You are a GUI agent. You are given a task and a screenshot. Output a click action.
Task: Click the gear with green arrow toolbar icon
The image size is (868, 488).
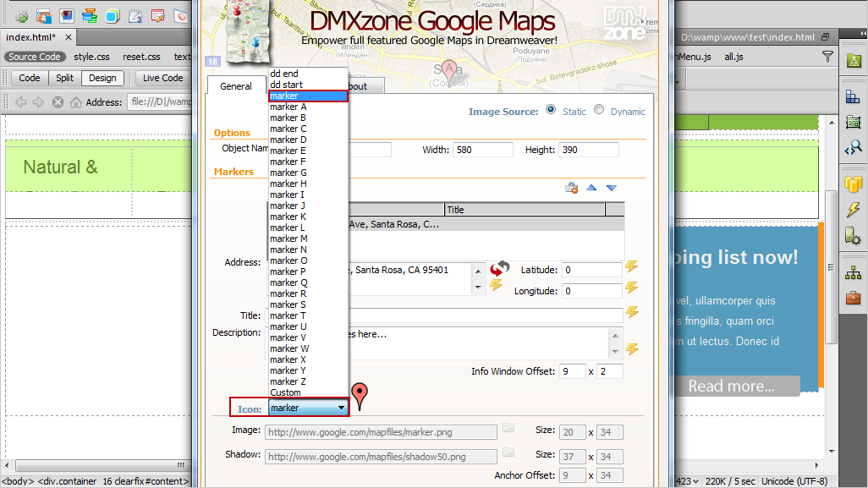click(x=22, y=16)
